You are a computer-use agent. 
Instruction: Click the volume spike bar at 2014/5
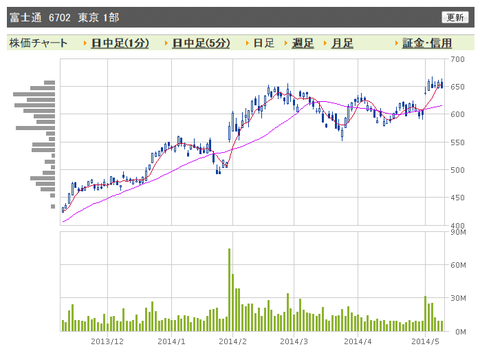[x=425, y=314]
